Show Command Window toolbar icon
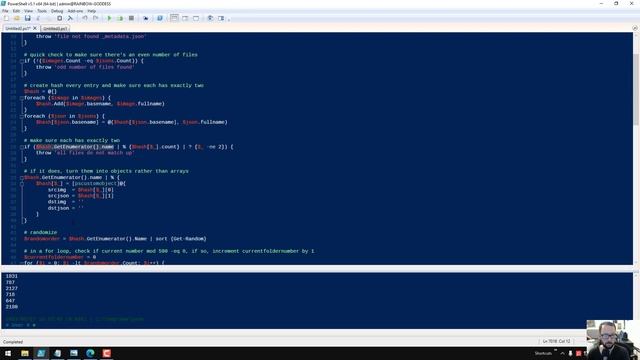The height and width of the screenshot is (360, 640). 210,18
